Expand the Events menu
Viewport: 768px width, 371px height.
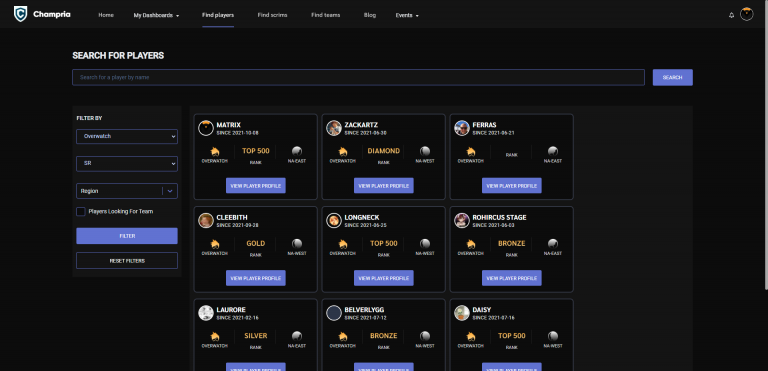pos(407,15)
